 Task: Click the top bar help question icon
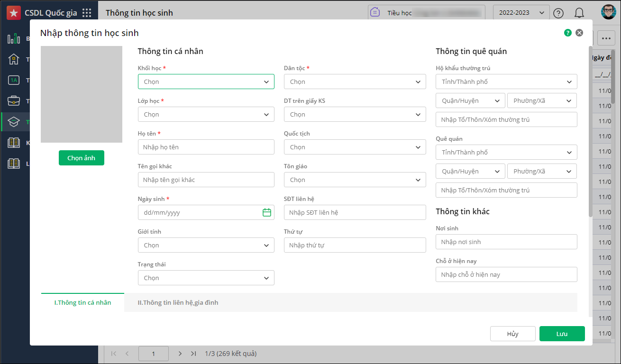point(559,13)
